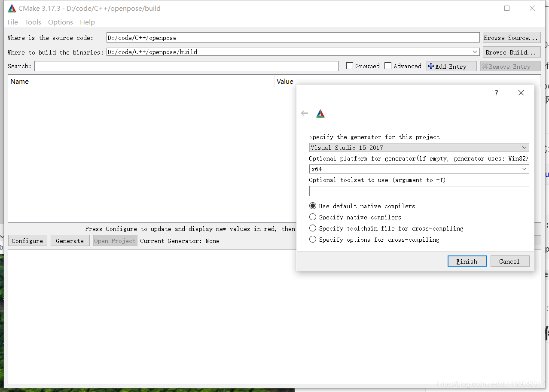Toggle the Grouped checkbox
This screenshot has width=549, height=392.
[x=350, y=66]
